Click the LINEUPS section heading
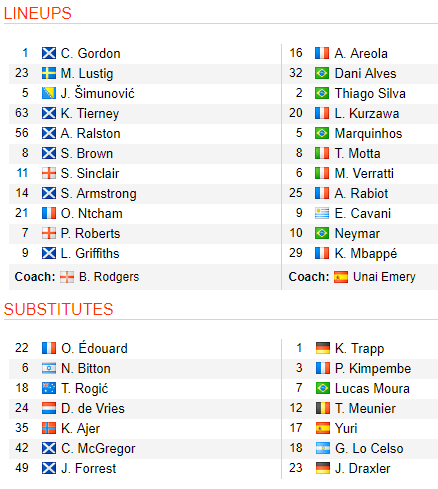The width and height of the screenshot is (438, 489). point(38,14)
